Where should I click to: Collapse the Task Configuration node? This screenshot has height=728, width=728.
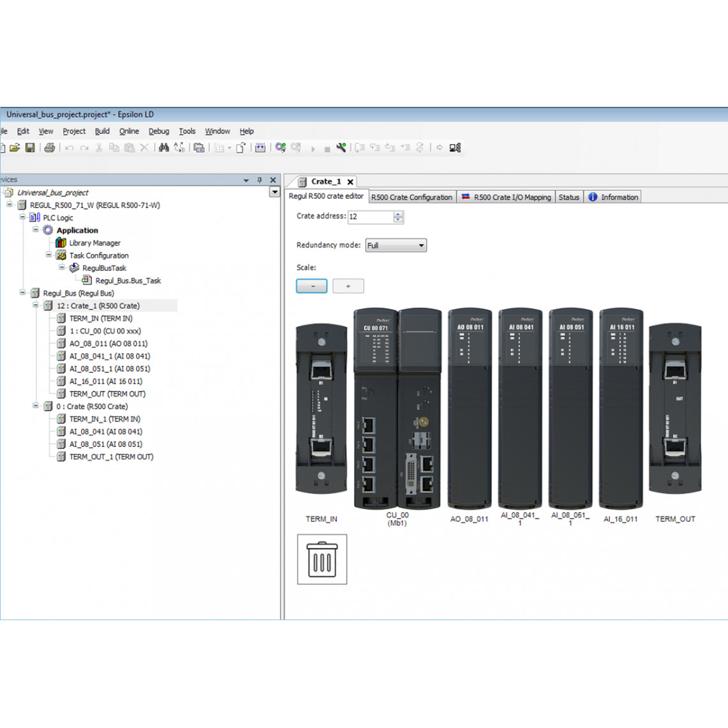49,254
